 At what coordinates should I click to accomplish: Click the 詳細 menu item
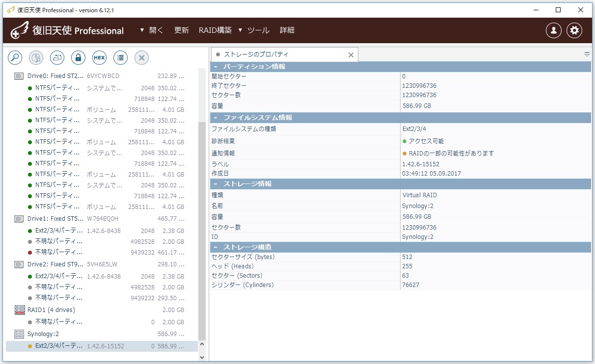click(x=287, y=30)
